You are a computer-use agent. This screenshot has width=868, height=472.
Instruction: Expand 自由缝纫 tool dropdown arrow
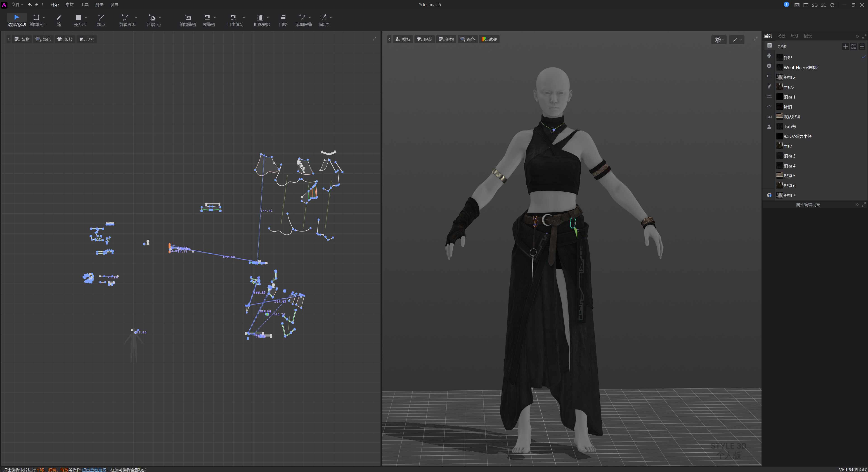point(244,17)
